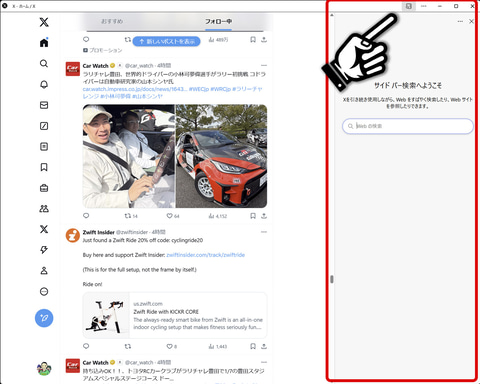Open the Zwift Ride with KICKR CORE card
The height and width of the screenshot is (384, 480).
175,315
